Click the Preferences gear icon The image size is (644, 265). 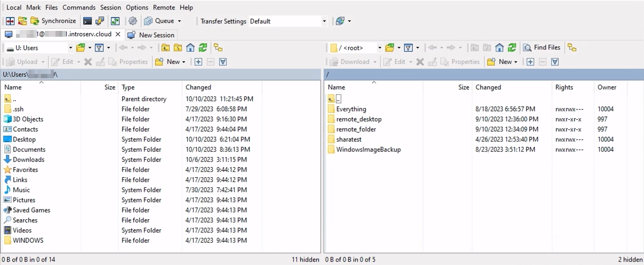pyautogui.click(x=133, y=21)
